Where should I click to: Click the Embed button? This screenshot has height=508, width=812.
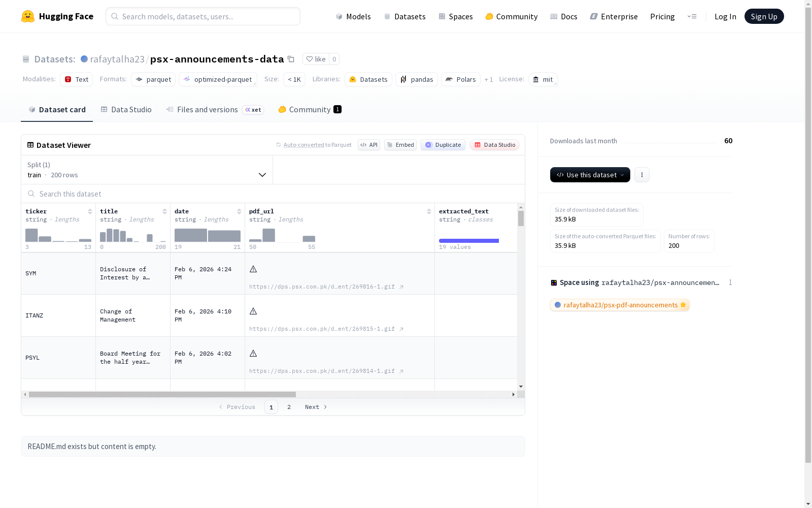click(x=400, y=145)
